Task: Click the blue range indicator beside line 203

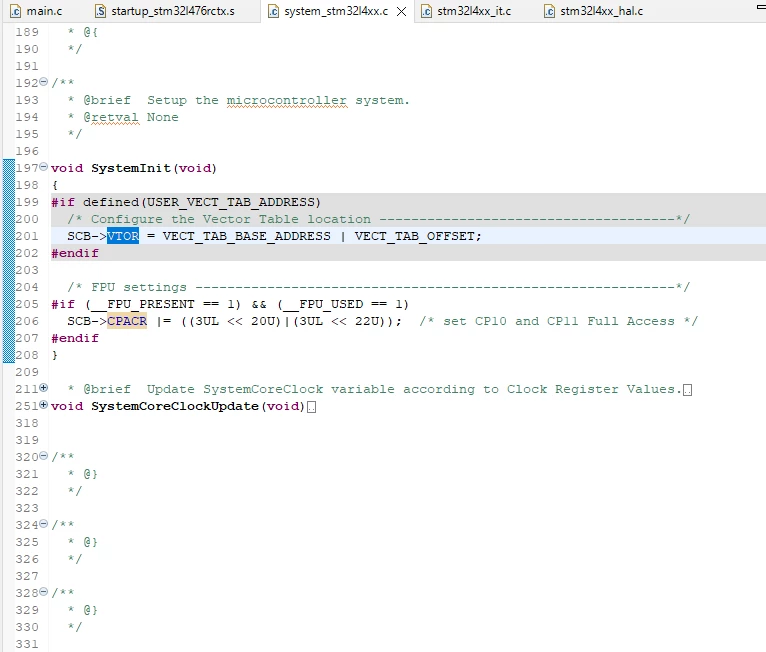Action: click(x=9, y=261)
